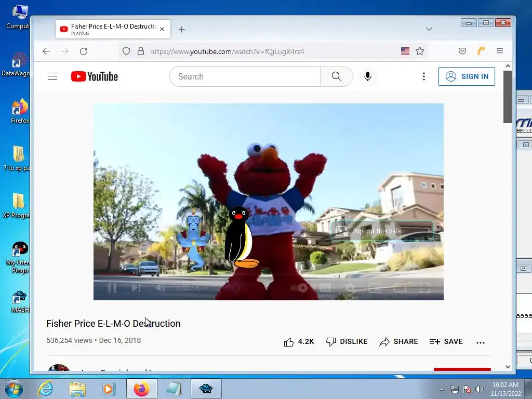Open the tracking protection shield icon
This screenshot has width=532, height=399.
(126, 51)
